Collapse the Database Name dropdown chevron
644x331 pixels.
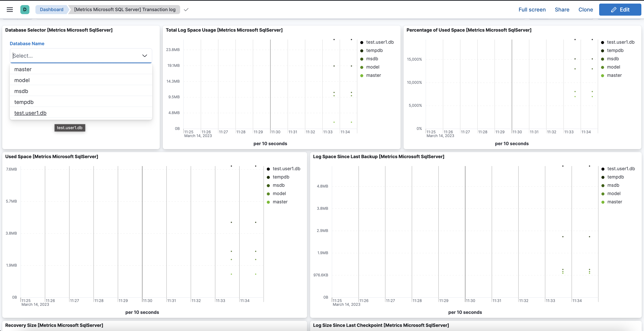(x=145, y=56)
